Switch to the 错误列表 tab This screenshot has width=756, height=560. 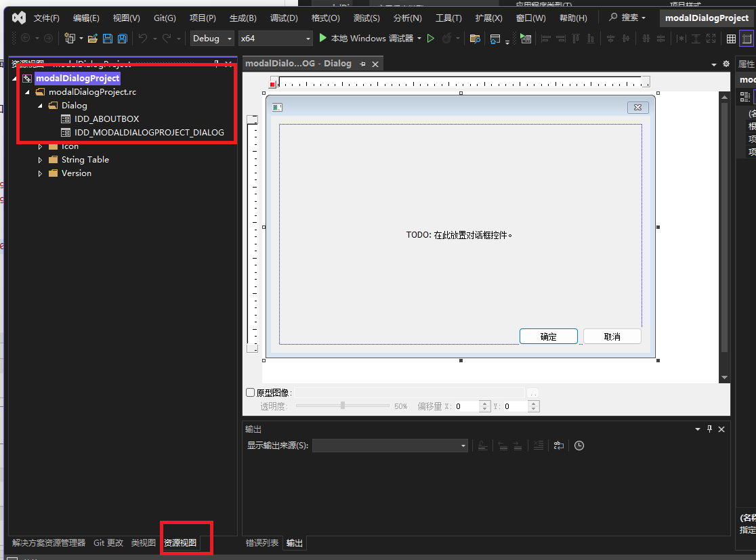pos(261,543)
